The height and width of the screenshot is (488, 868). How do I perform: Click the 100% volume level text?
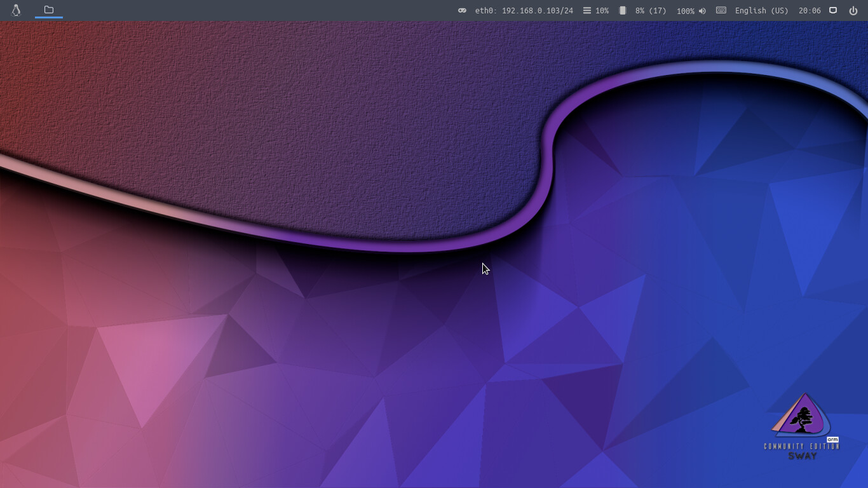coord(686,11)
